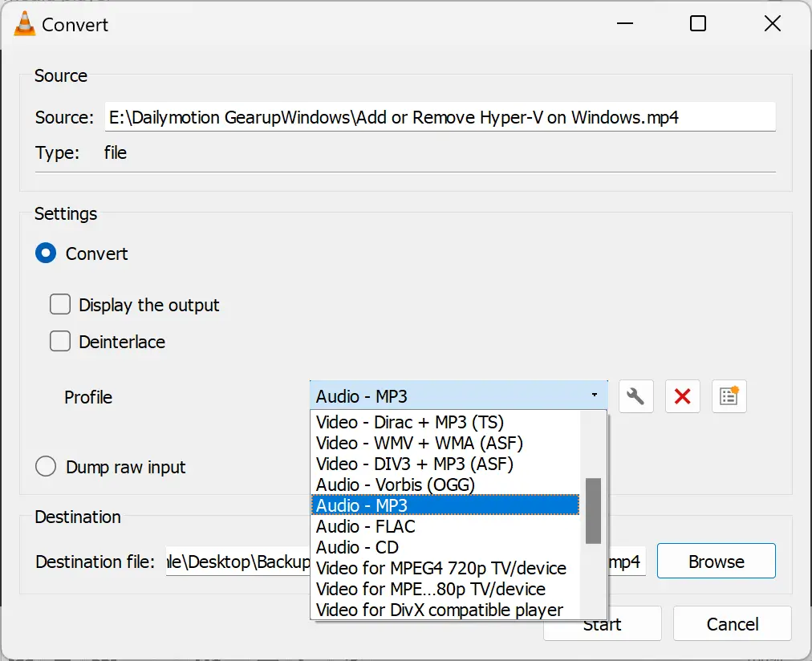Click the red X delete profile icon
The image size is (812, 661).
tap(682, 397)
